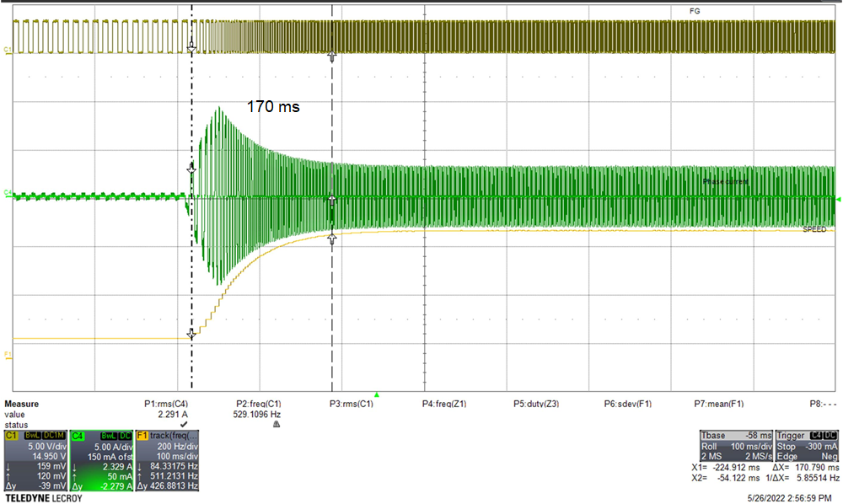
Task: Click the warning status icon under P2:freq(C1)
Action: (x=275, y=422)
